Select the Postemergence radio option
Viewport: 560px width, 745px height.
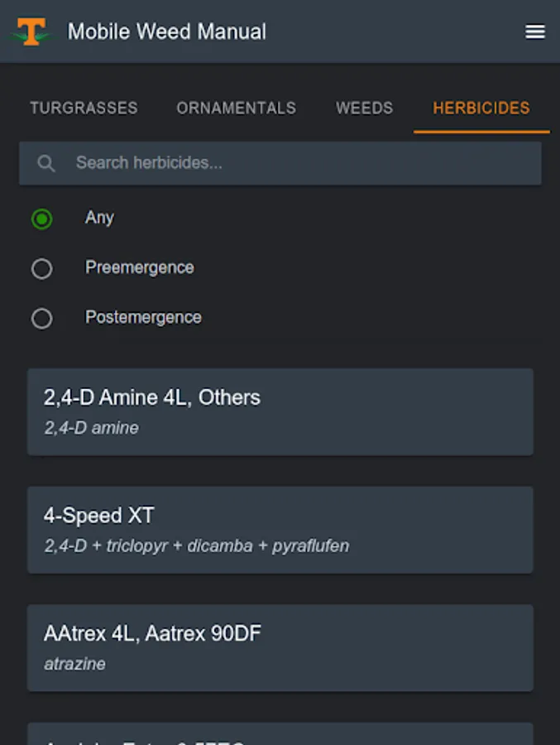[41, 319]
